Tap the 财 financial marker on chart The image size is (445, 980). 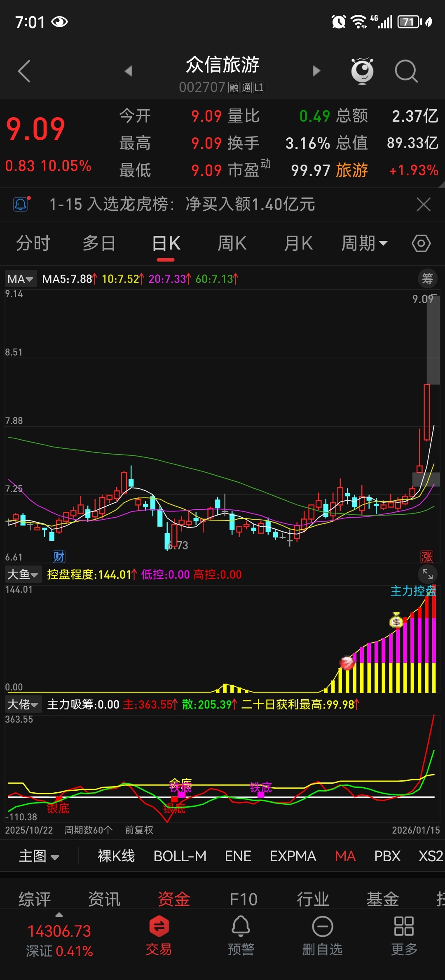click(x=59, y=556)
